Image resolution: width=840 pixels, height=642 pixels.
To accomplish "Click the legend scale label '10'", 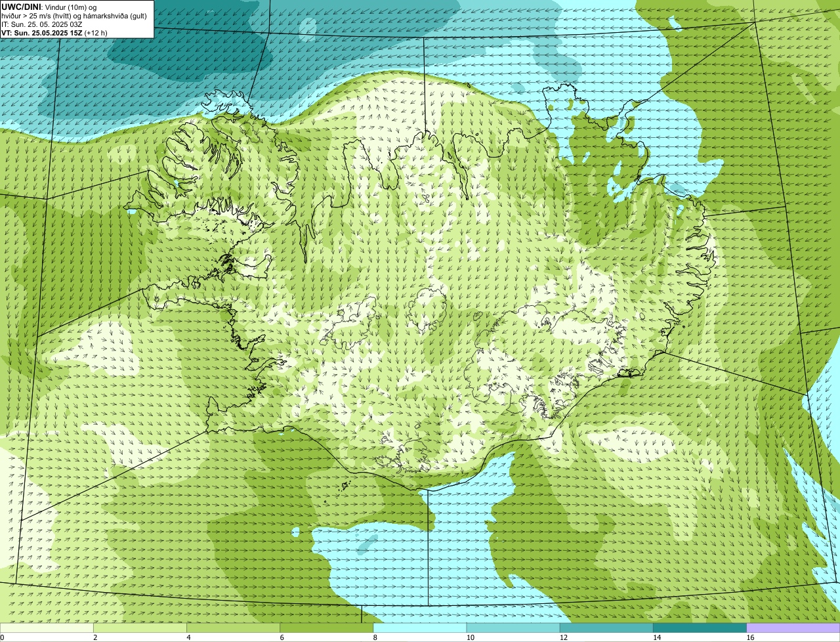I will [x=471, y=637].
